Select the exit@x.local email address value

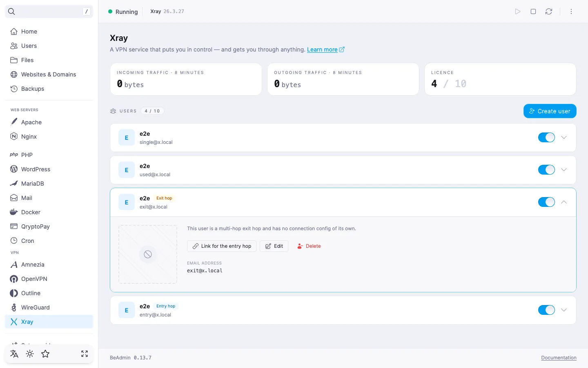pyautogui.click(x=205, y=271)
